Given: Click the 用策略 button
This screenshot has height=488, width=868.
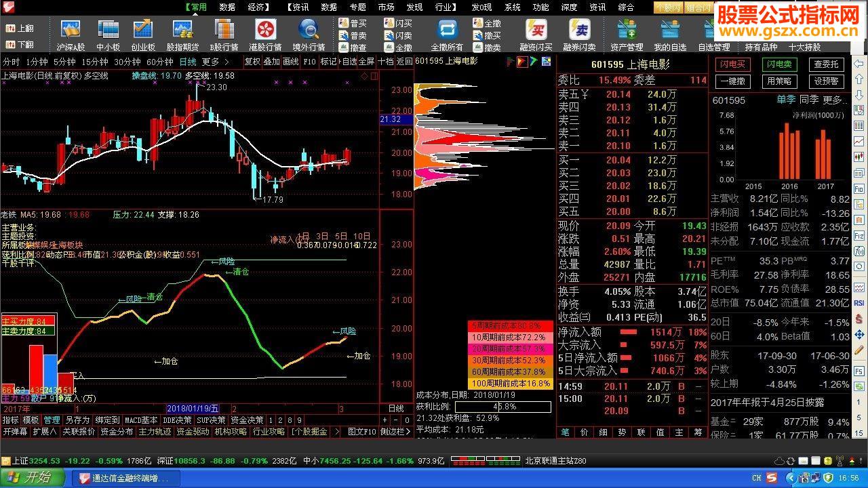Looking at the screenshot, I should 779,81.
